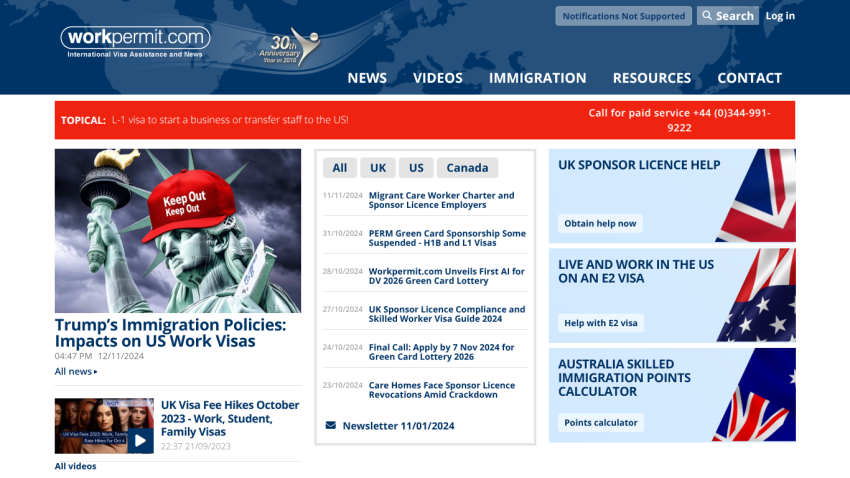Click the UK Sponsor Licence Help heading
Viewport: 850px width, 478px height.
[639, 165]
